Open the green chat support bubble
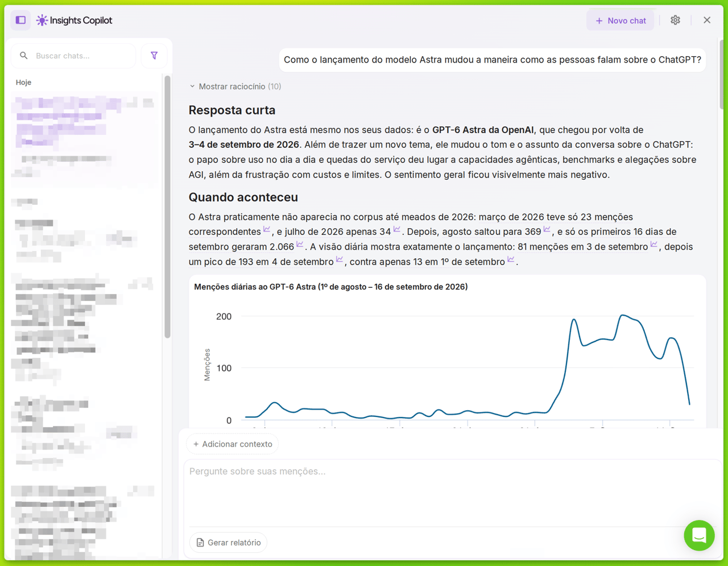Image resolution: width=728 pixels, height=566 pixels. [699, 535]
